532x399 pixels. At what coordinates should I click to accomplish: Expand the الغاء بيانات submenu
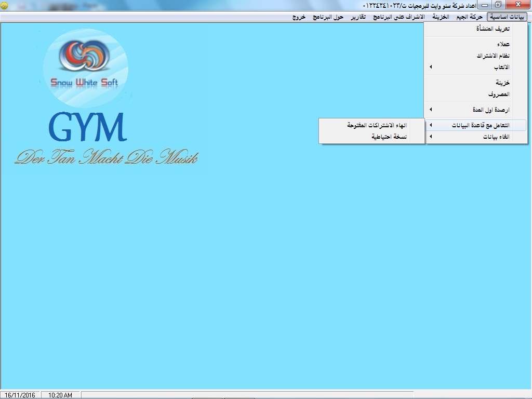click(x=496, y=137)
